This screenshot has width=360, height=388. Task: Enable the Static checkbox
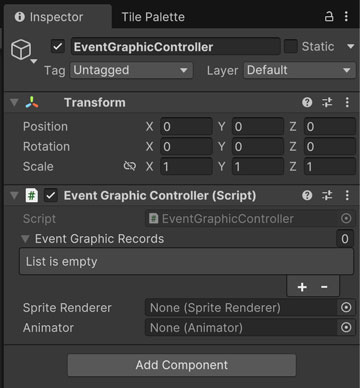click(291, 46)
